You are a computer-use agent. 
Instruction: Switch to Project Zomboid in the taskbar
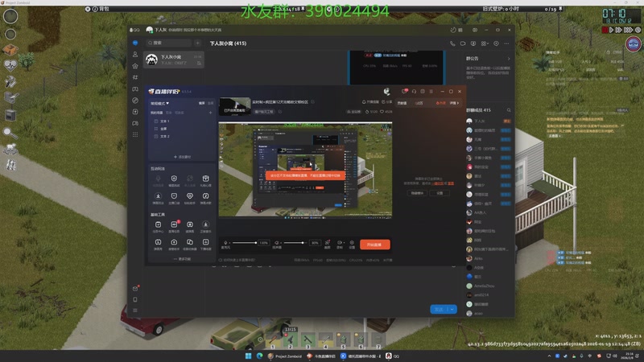point(284,356)
